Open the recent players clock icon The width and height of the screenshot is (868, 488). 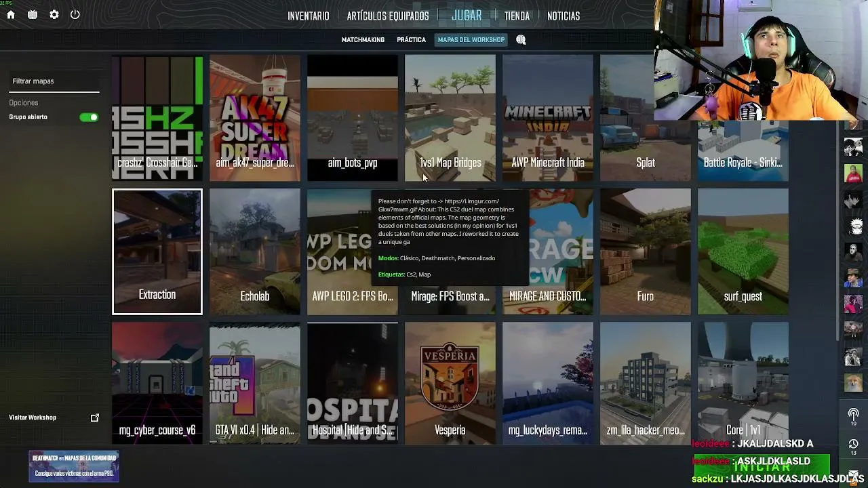pos(853,445)
